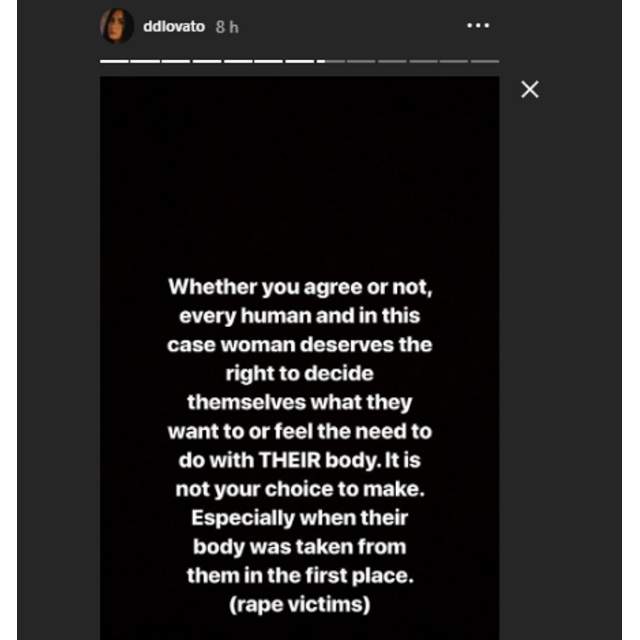
Task: Tap the story text beginning 'Whether you agree'
Action: pyautogui.click(x=300, y=446)
